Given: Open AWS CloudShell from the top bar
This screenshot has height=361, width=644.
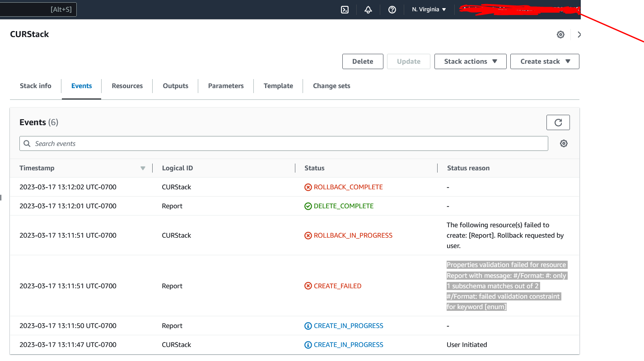Looking at the screenshot, I should click(345, 9).
